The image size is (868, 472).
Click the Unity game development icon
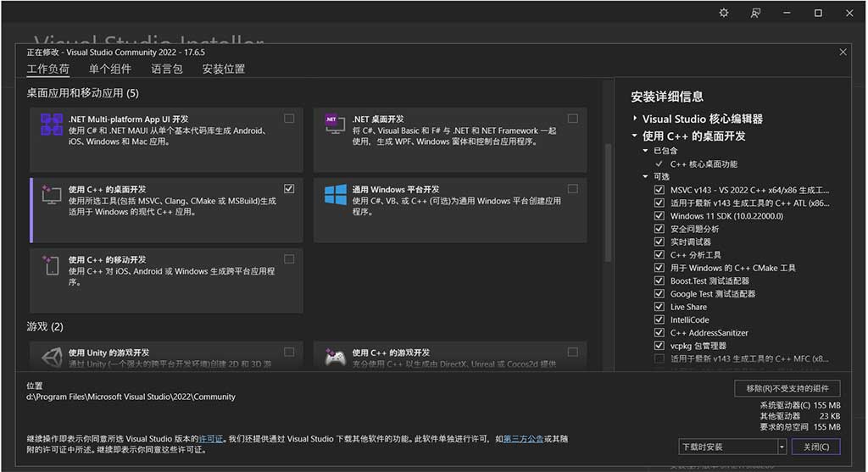click(52, 358)
